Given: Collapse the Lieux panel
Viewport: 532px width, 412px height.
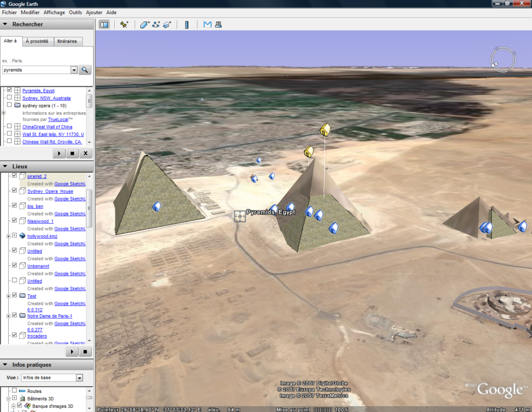Looking at the screenshot, I should pos(5,166).
